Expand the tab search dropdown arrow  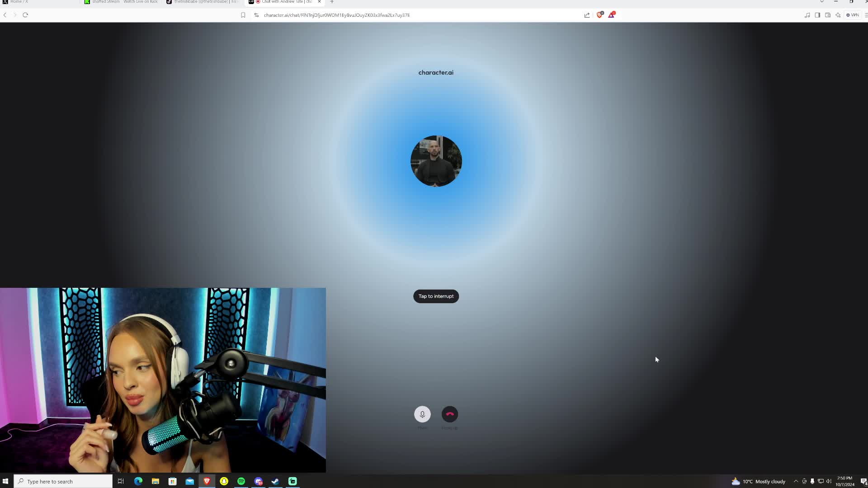[821, 2]
